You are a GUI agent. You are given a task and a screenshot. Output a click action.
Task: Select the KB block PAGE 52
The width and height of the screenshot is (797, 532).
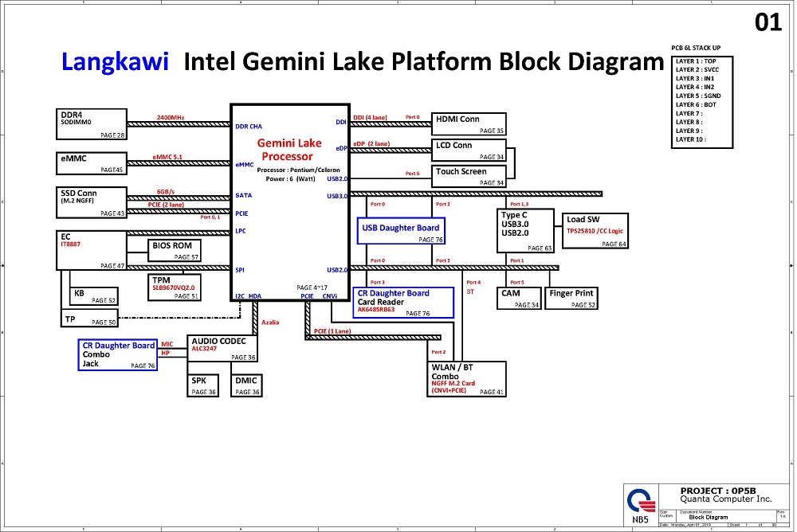pyautogui.click(x=94, y=295)
